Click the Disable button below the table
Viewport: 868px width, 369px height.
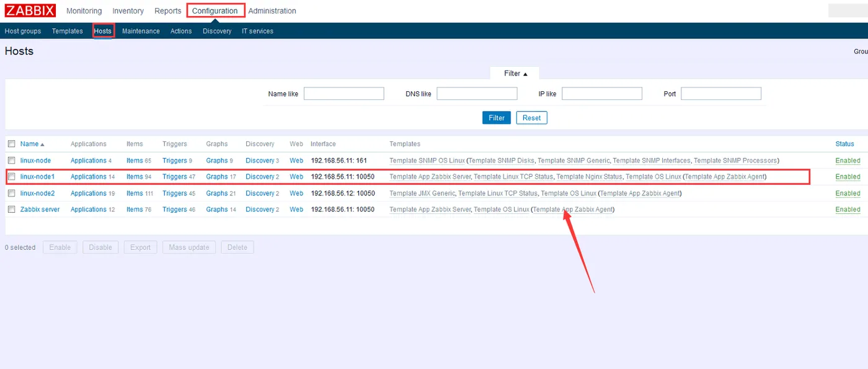100,247
